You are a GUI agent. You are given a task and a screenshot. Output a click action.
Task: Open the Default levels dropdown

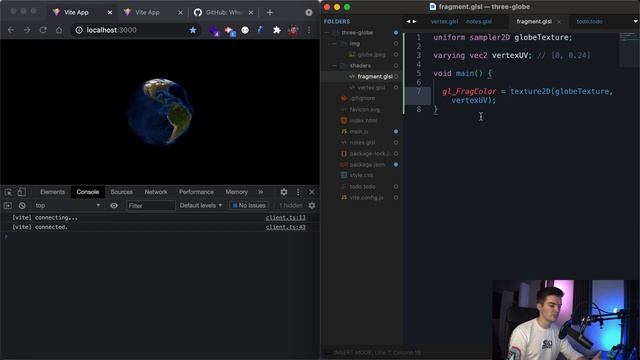[x=201, y=206]
